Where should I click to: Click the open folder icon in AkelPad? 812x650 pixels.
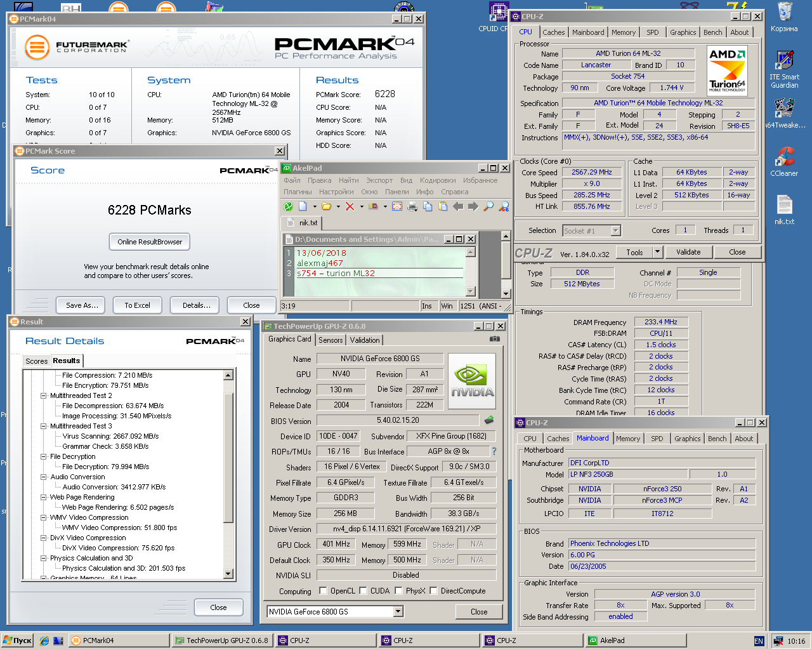326,206
